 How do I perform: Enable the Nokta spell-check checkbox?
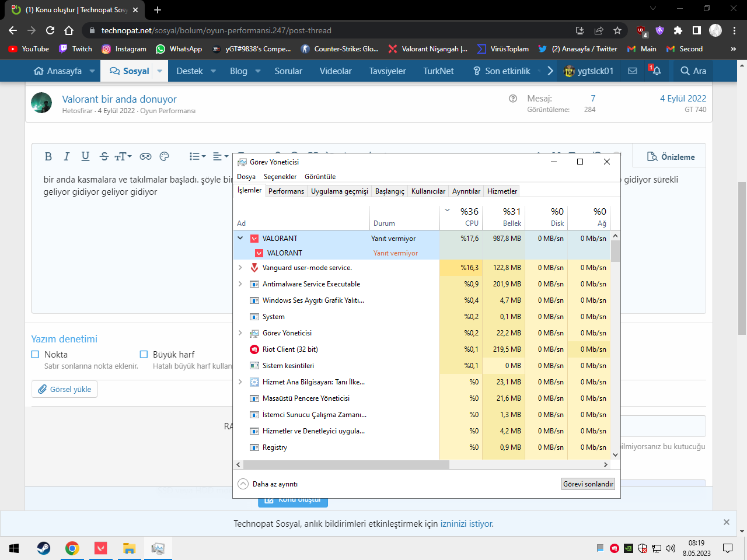click(x=35, y=354)
